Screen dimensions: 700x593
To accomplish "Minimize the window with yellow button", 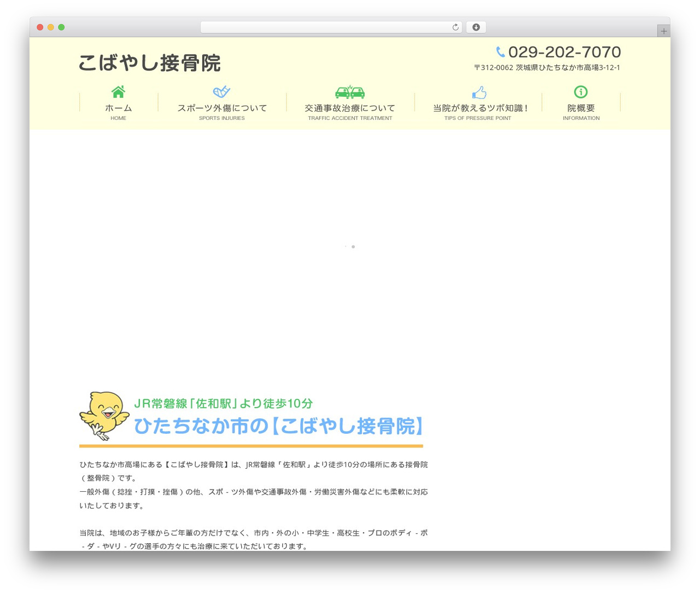I will (x=51, y=27).
